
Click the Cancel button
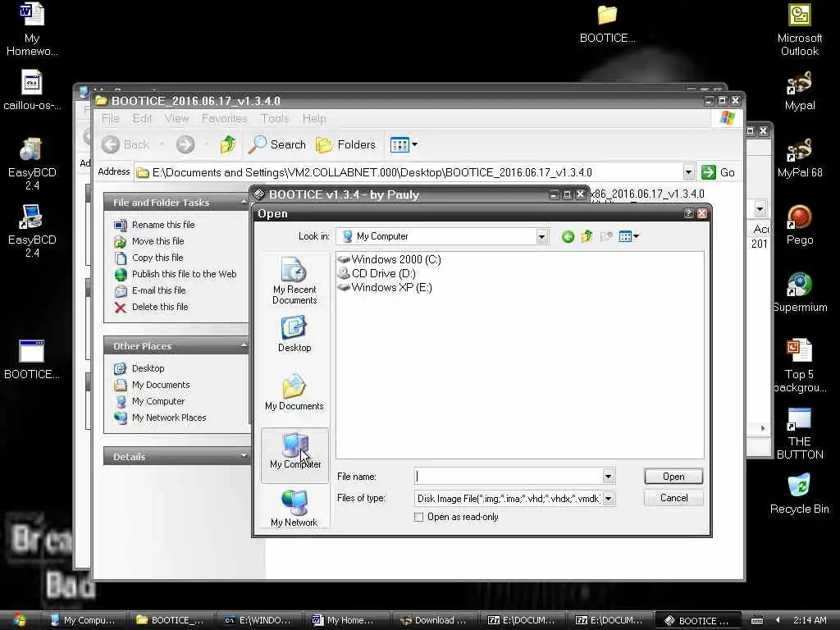(673, 498)
